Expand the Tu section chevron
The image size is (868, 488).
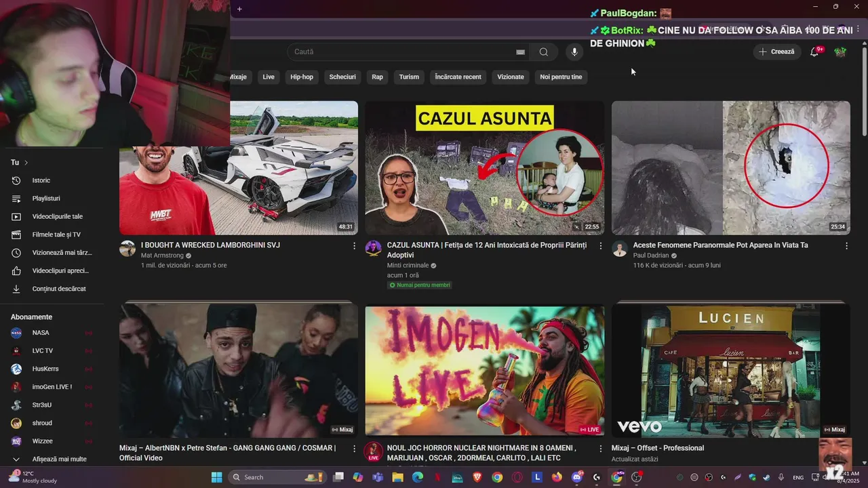pyautogui.click(x=26, y=163)
